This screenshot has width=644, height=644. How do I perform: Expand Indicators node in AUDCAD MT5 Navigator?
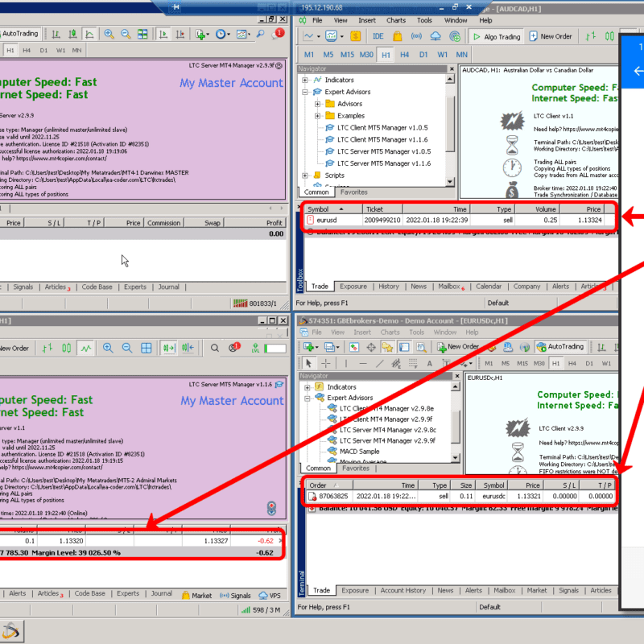click(x=305, y=80)
